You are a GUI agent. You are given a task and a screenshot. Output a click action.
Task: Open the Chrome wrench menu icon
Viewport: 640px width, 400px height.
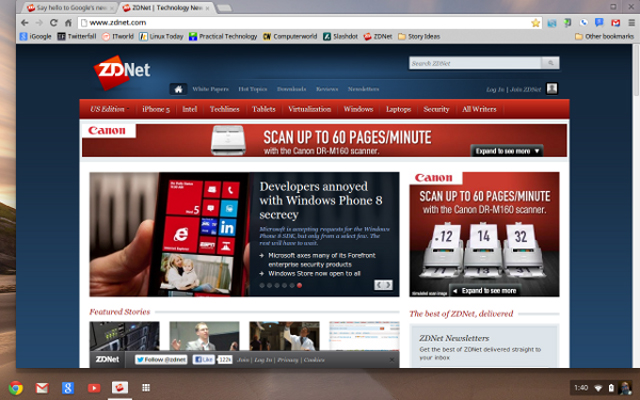[631, 23]
